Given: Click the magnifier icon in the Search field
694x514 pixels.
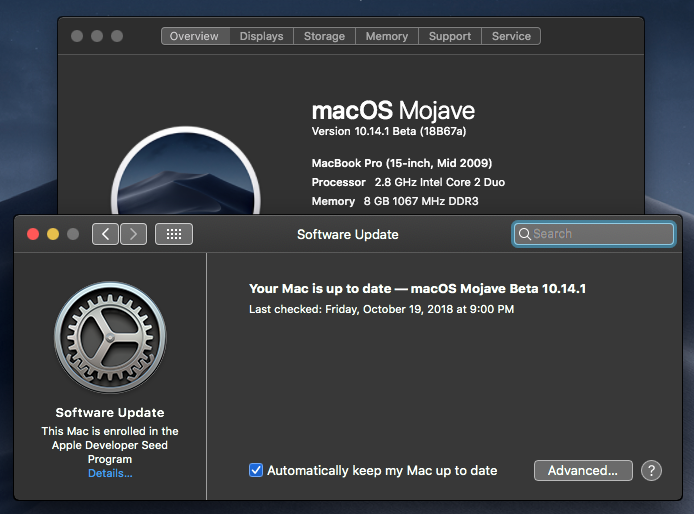Looking at the screenshot, I should [524, 234].
